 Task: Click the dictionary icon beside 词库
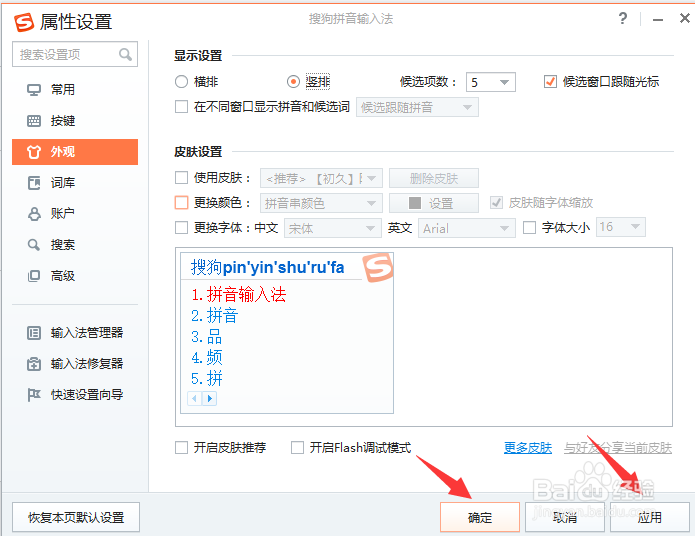click(x=34, y=183)
